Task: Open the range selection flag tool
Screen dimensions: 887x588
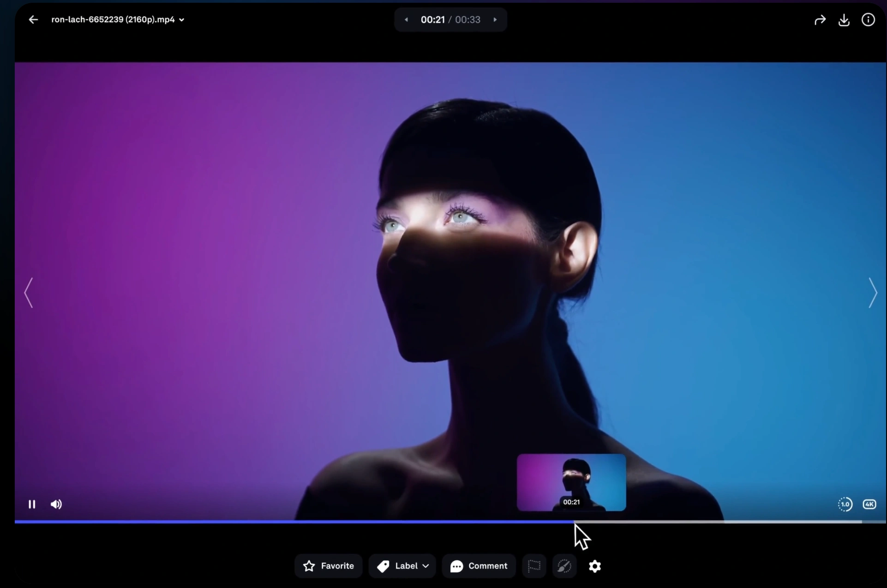Action: (x=533, y=566)
